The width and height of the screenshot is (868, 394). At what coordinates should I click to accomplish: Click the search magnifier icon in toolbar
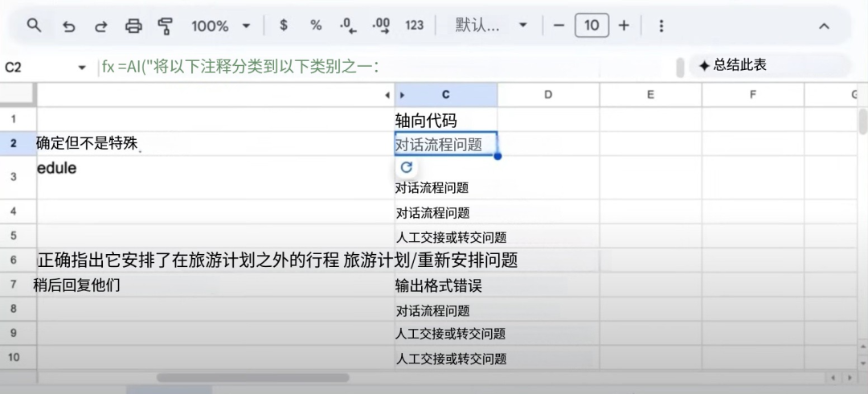click(34, 26)
